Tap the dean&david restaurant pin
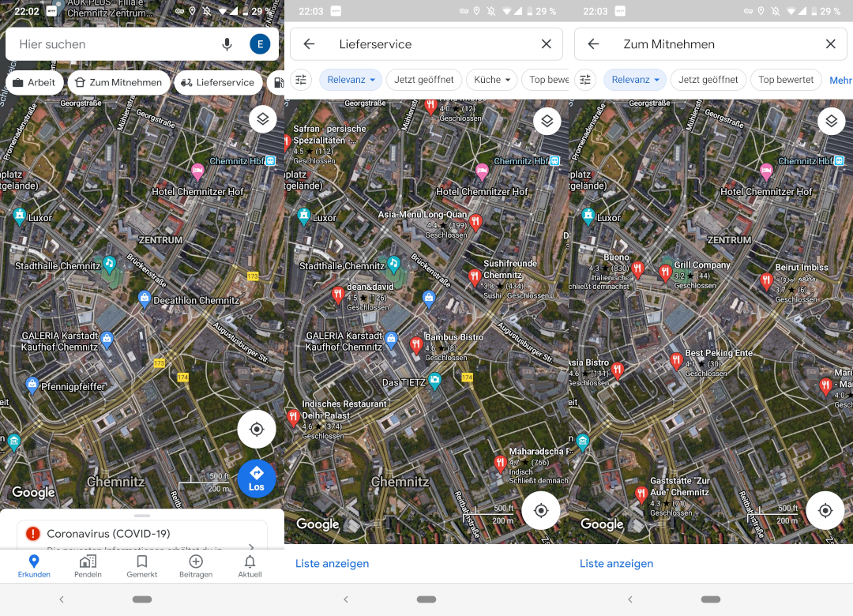Viewport: 853px width, 616px height. pos(338,295)
